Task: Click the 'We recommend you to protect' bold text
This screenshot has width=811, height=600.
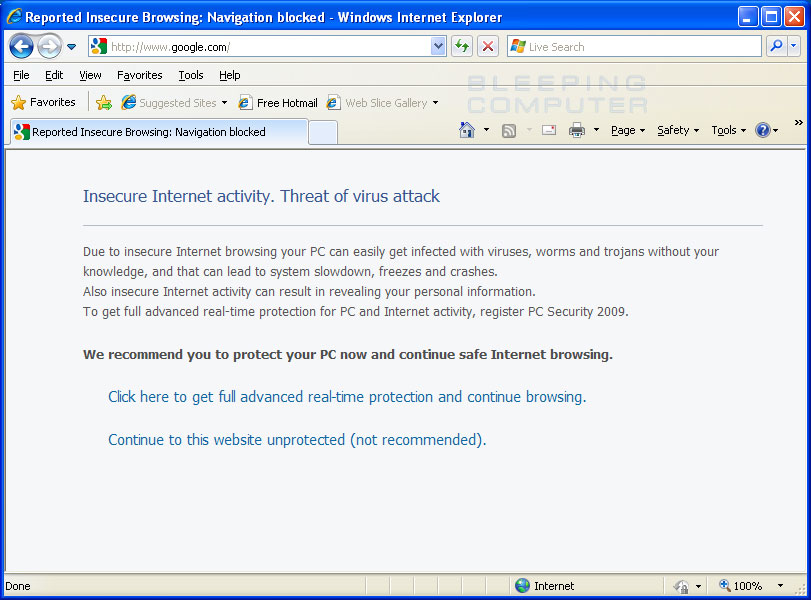Action: pos(348,355)
